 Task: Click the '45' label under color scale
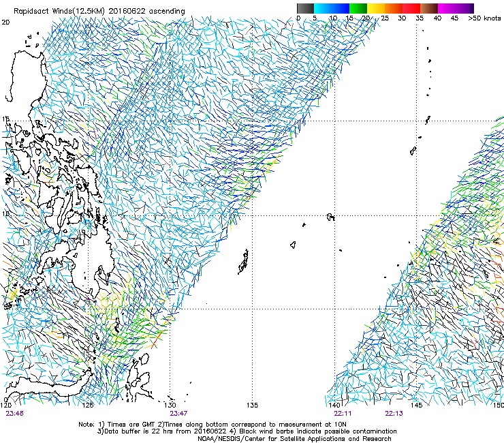pos(454,18)
